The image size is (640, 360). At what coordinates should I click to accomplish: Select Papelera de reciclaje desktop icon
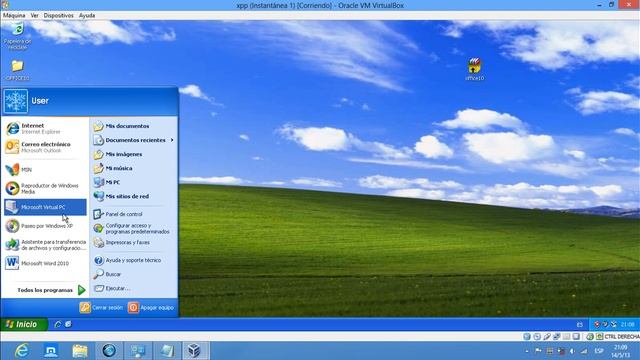18,36
